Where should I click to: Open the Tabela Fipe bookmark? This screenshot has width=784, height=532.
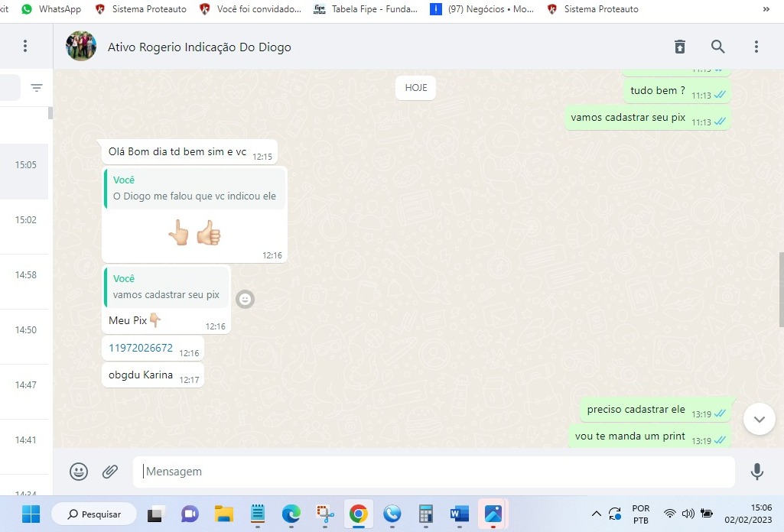[x=366, y=9]
